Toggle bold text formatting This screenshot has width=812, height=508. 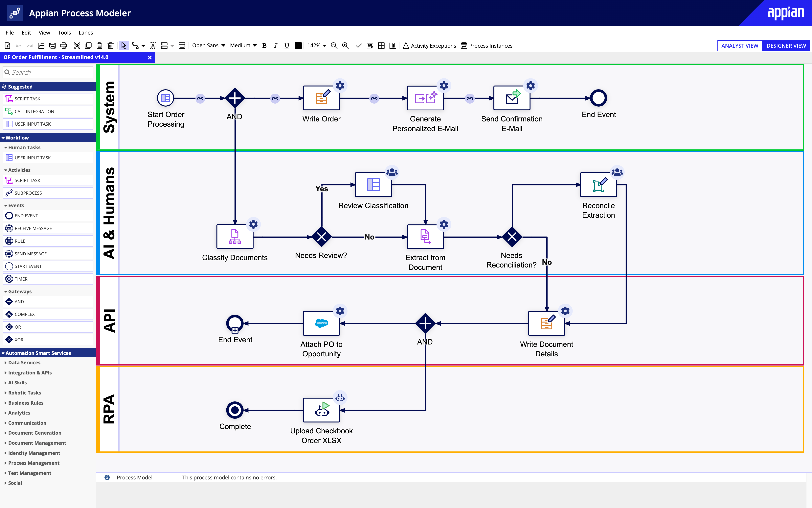264,46
